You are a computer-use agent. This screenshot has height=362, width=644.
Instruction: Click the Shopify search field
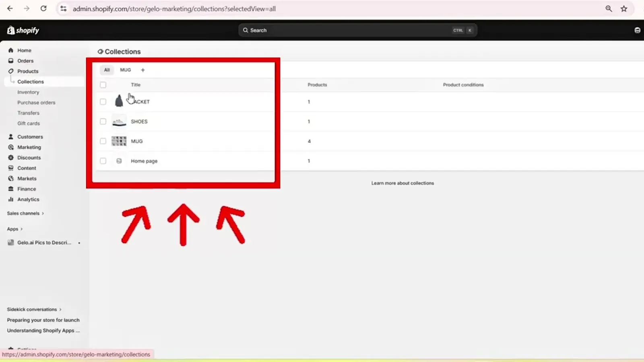point(357,30)
